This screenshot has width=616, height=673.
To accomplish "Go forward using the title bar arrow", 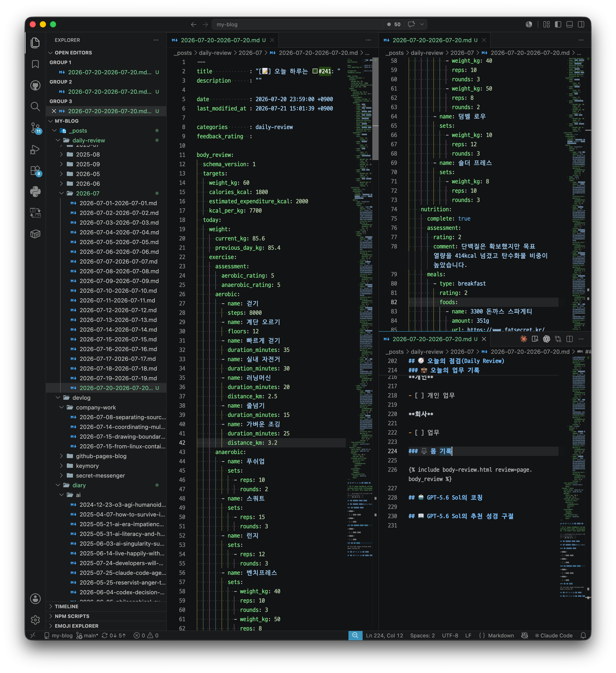I will click(205, 24).
